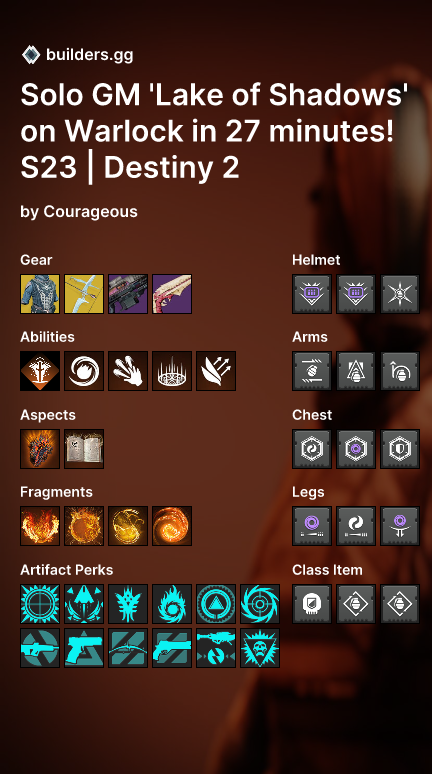The image size is (432, 774).
Task: Select the swirling fire spiral fragment icon
Action: pos(172,526)
